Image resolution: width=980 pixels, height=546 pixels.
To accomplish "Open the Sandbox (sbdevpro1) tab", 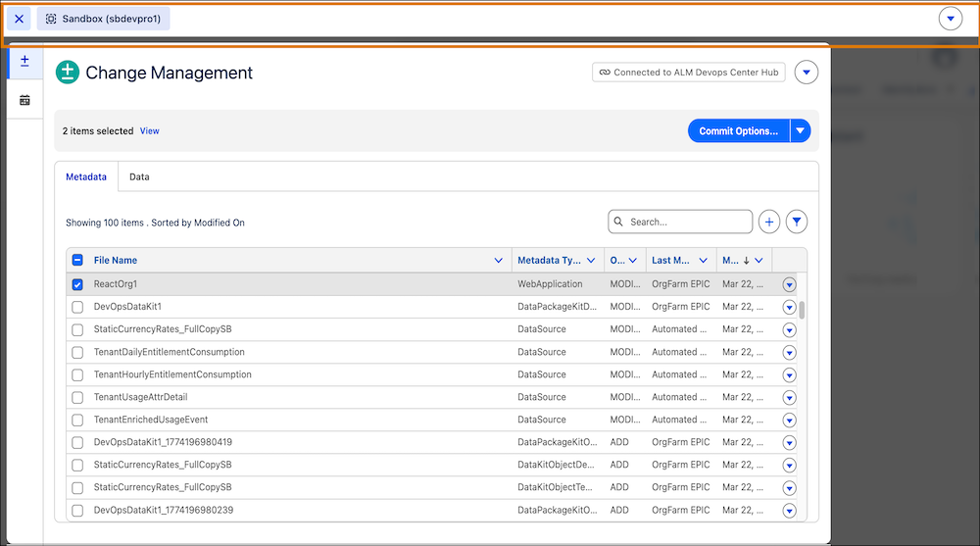I will point(104,19).
